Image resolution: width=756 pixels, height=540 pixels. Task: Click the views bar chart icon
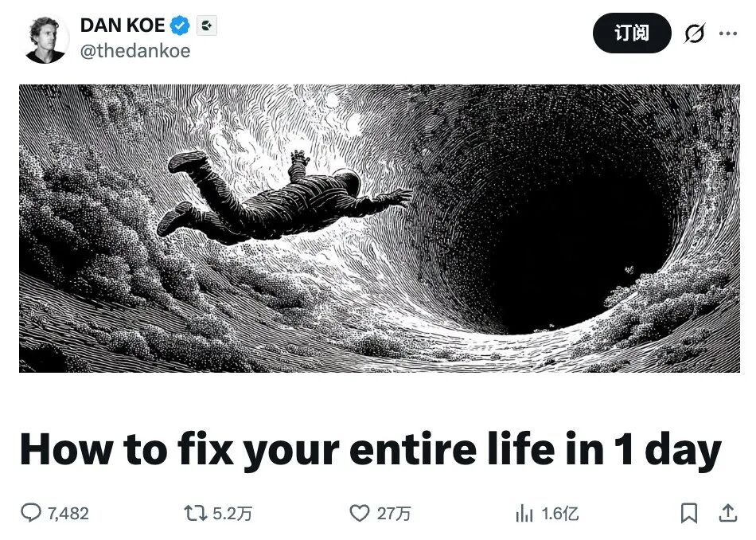click(524, 513)
